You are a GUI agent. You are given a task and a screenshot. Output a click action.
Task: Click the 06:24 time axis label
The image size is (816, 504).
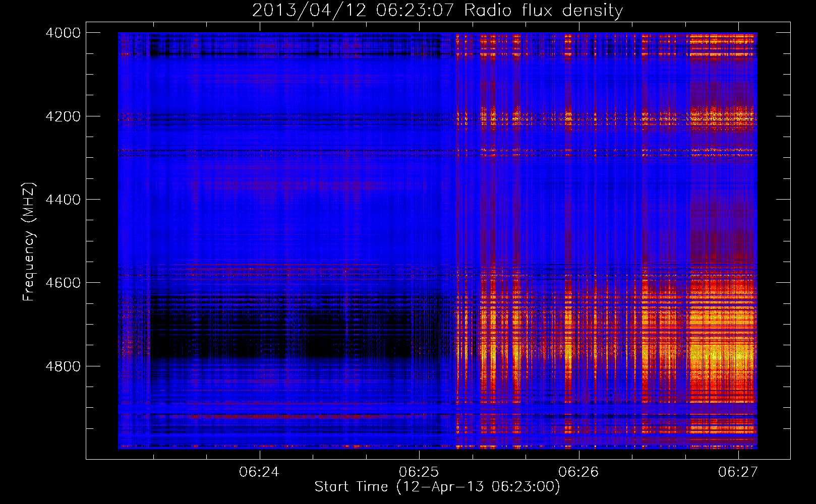(x=259, y=472)
